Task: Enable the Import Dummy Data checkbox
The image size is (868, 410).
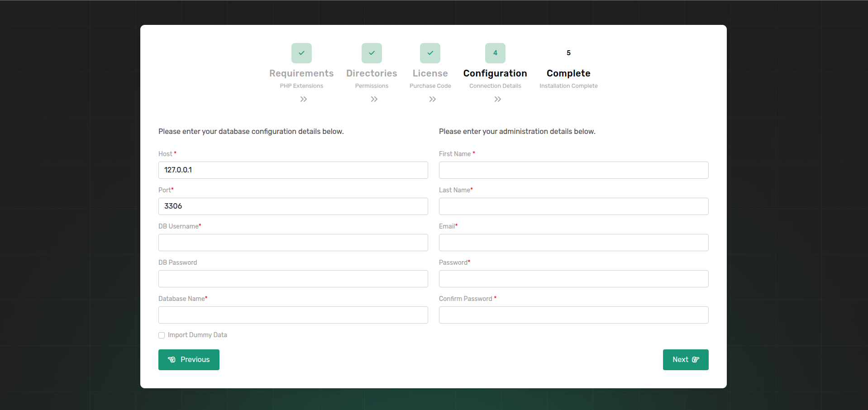Action: [162, 335]
